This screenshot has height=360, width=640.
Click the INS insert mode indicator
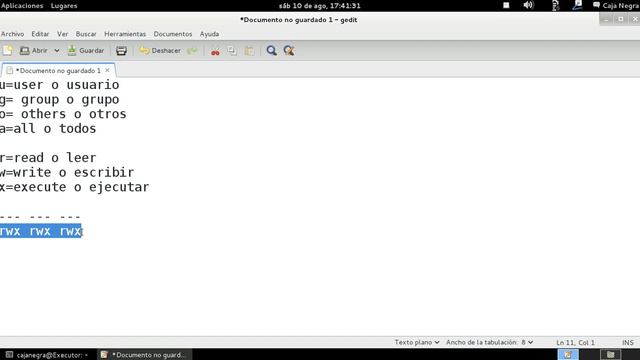[628, 342]
